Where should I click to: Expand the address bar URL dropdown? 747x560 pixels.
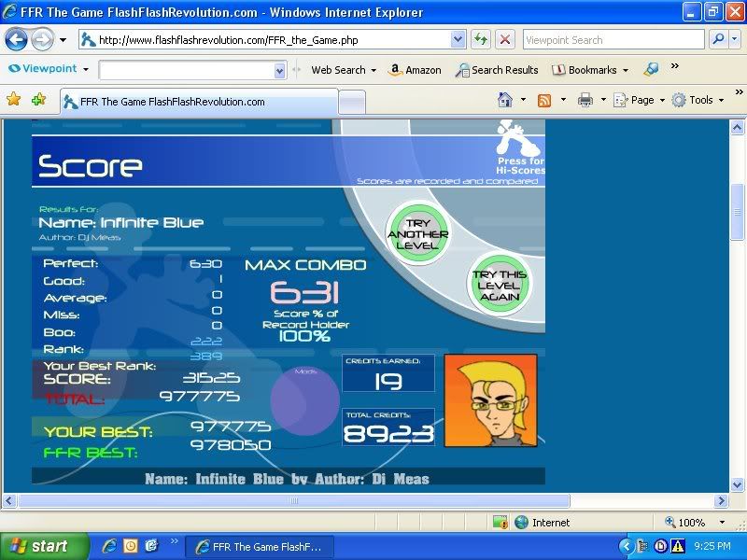(458, 40)
